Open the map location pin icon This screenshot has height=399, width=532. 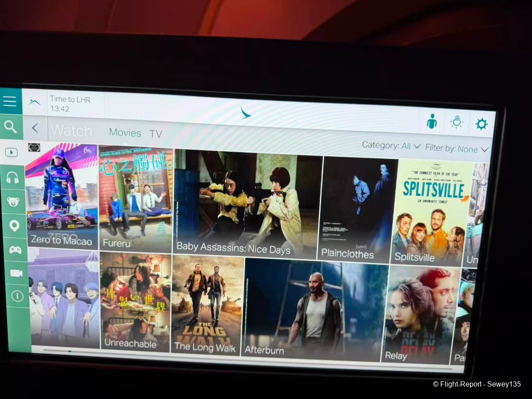pyautogui.click(x=14, y=225)
